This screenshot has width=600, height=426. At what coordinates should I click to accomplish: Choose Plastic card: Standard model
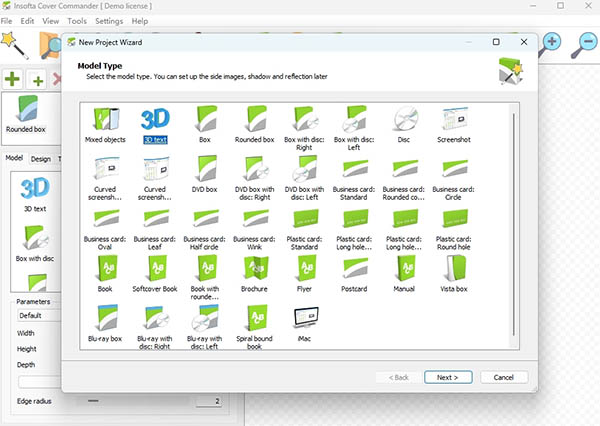coord(304,228)
